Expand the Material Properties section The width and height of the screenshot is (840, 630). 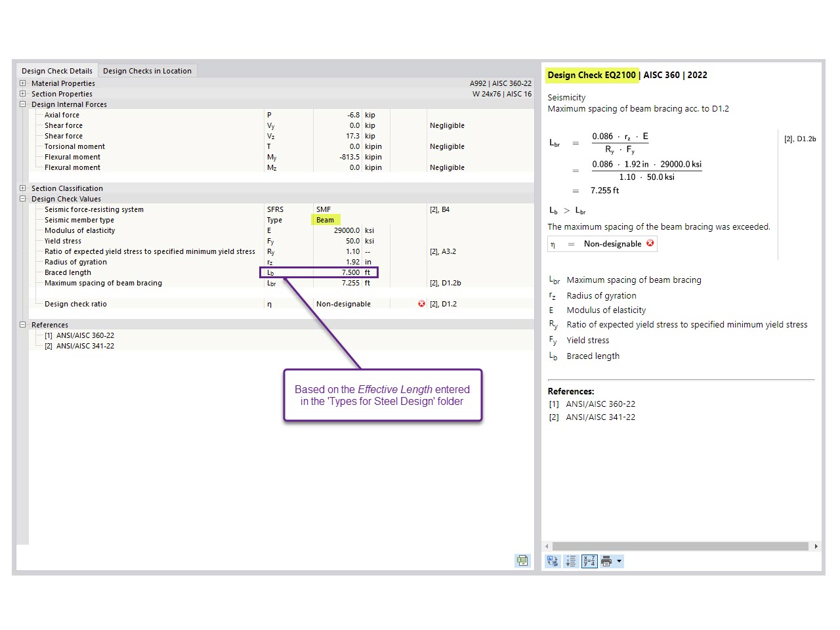(22, 83)
